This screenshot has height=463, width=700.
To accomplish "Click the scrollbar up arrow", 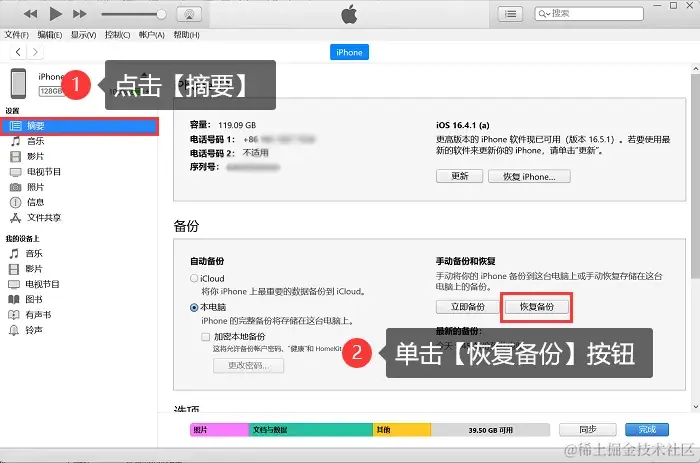I will tap(695, 69).
